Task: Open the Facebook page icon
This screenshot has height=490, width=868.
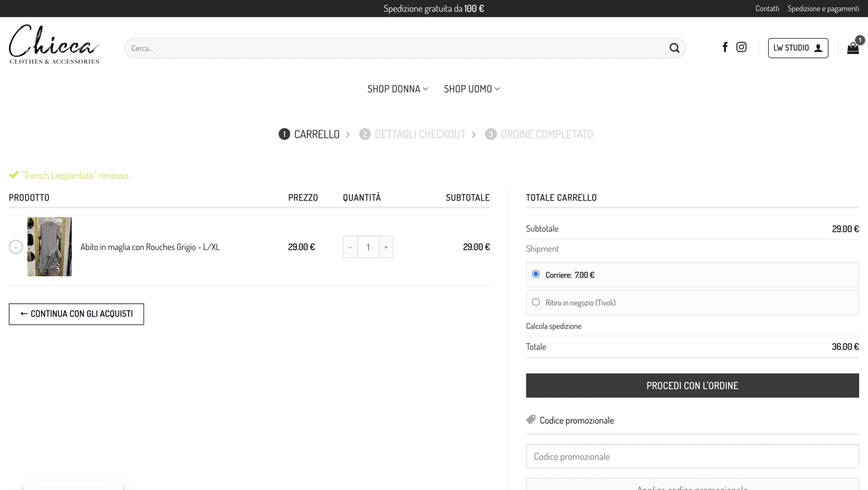Action: 725,47
